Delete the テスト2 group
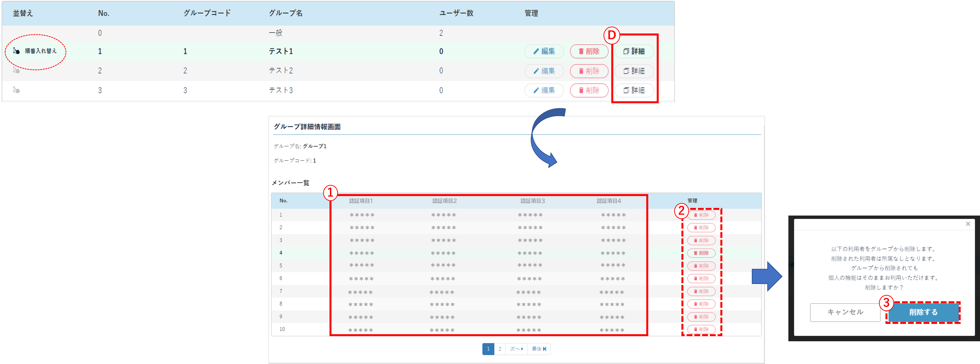Image resolution: width=980 pixels, height=364 pixels. click(x=589, y=71)
